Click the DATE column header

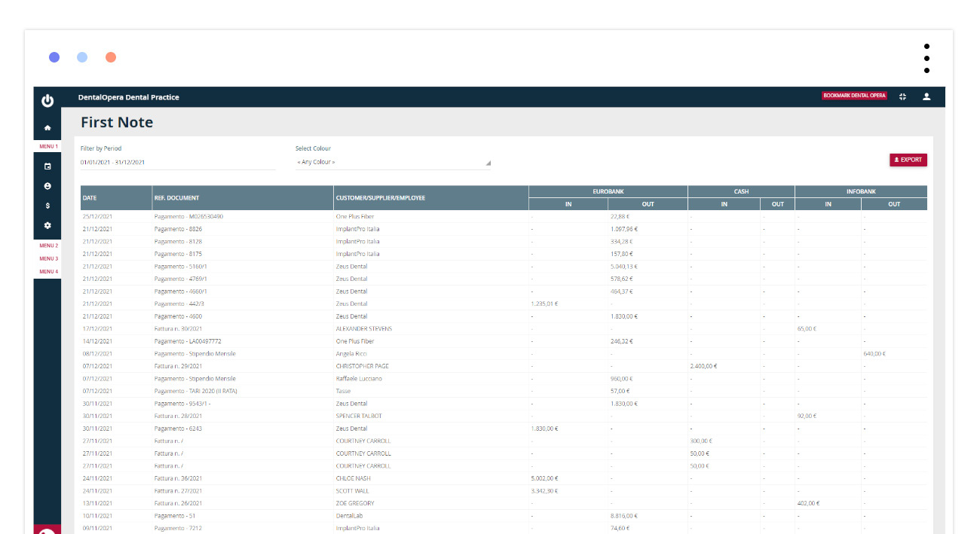coord(116,198)
